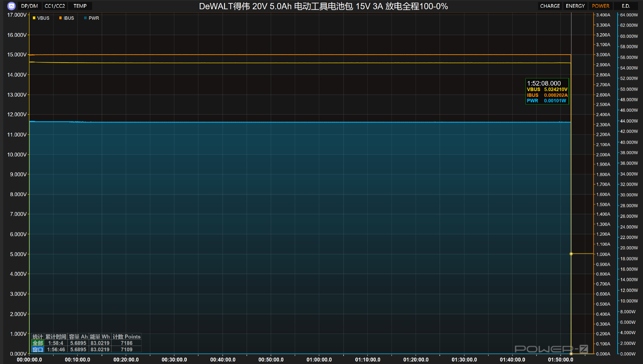Viewport: 643px width, 364px height.
Task: Click the yellow VBUS legend swatch
Action: pyautogui.click(x=34, y=18)
